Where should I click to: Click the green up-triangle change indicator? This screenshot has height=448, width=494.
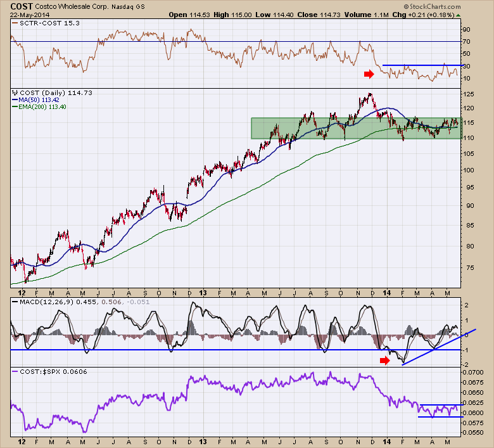click(458, 15)
